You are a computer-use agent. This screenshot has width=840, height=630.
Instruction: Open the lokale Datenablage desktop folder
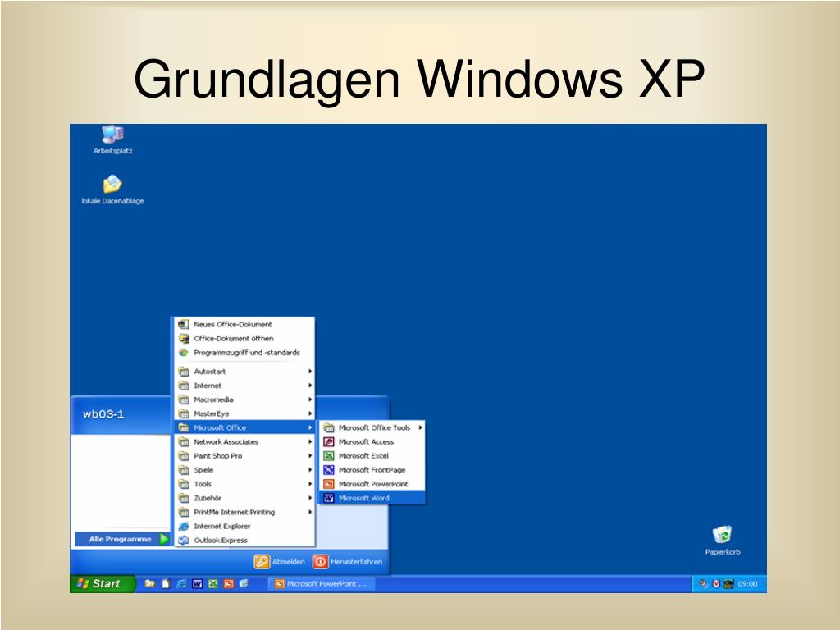click(112, 189)
